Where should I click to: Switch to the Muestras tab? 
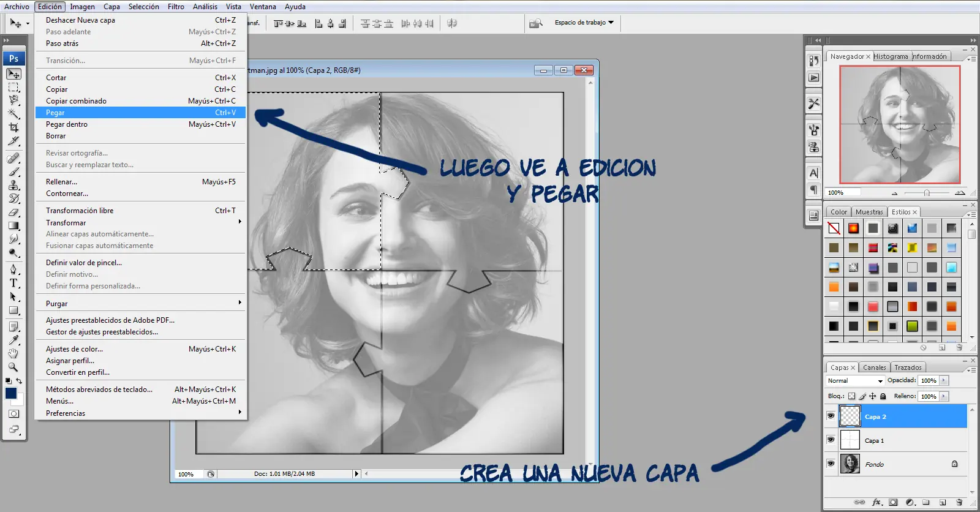click(x=869, y=212)
